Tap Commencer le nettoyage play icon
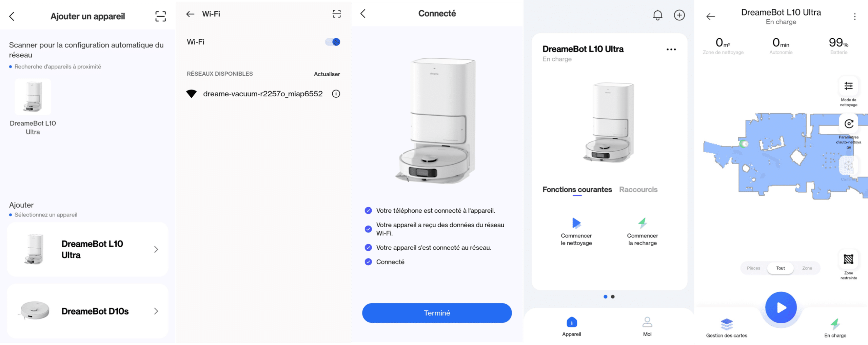 576,223
